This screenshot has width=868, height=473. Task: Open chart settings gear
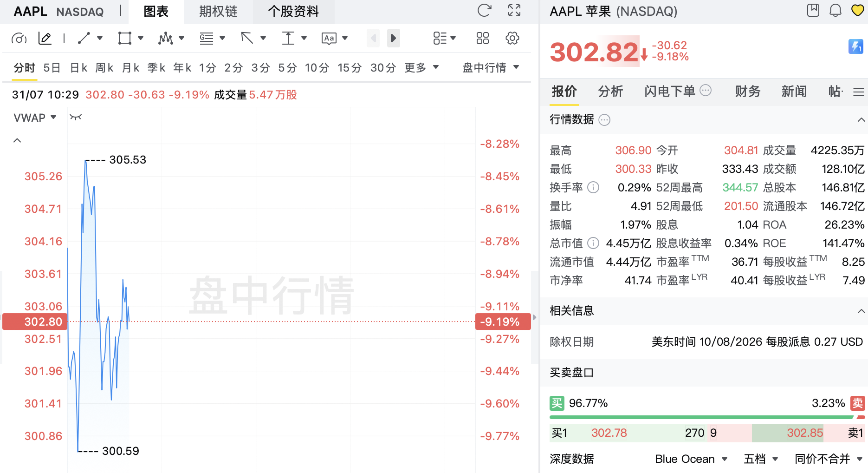512,38
